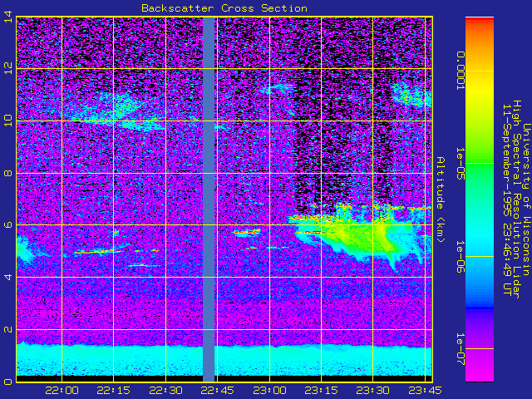
Task: Click the gray data gap column near 22:45
Action: point(209,199)
